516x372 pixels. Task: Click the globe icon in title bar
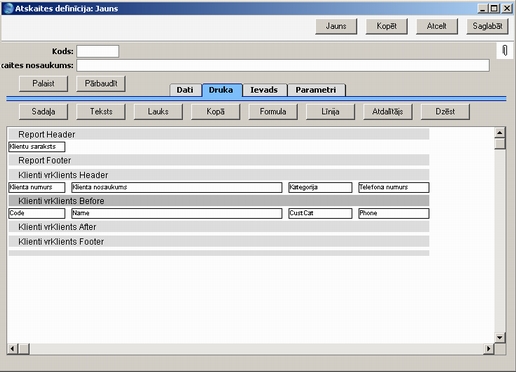(8, 8)
